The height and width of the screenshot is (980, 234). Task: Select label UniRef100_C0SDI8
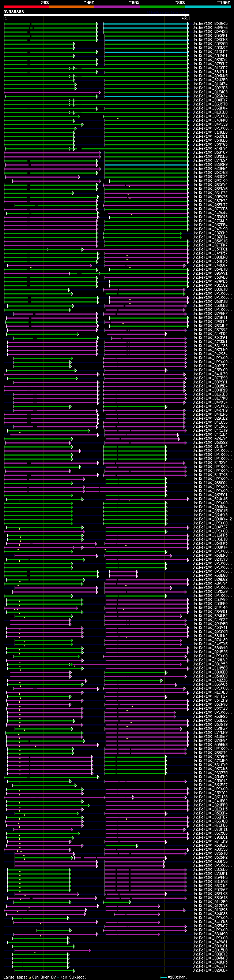210,539
